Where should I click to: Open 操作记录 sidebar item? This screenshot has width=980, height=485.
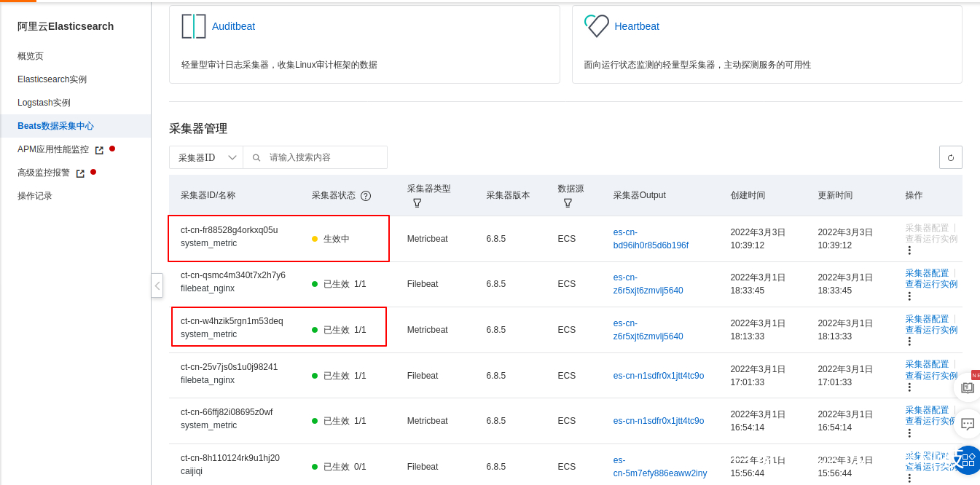point(35,196)
